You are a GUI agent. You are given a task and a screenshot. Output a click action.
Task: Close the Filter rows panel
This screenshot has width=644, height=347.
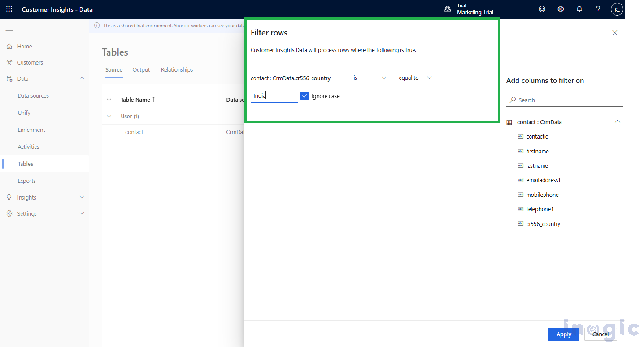tap(614, 33)
